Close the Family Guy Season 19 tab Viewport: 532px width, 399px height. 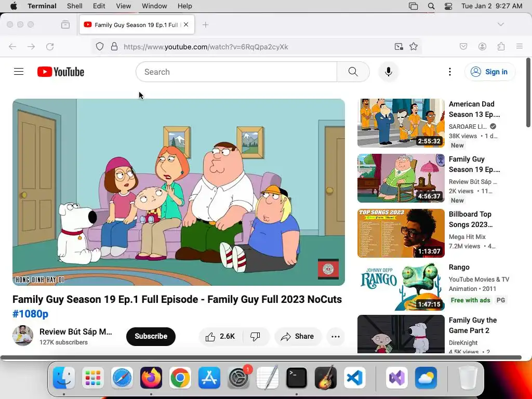click(186, 25)
